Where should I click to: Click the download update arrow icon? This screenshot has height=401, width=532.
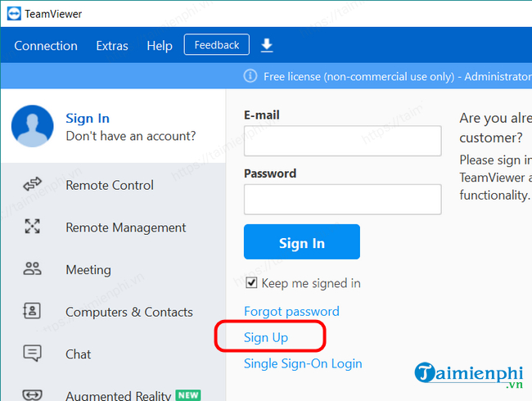267,45
